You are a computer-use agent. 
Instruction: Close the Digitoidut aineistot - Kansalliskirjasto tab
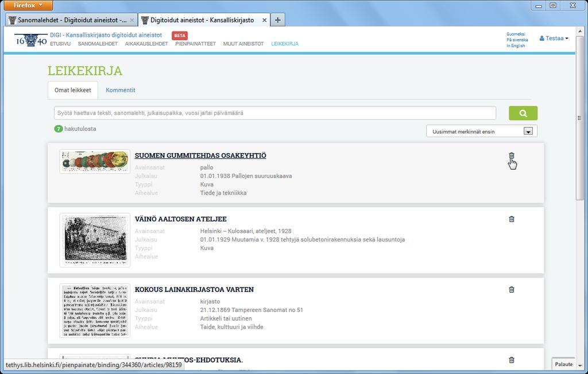click(264, 20)
